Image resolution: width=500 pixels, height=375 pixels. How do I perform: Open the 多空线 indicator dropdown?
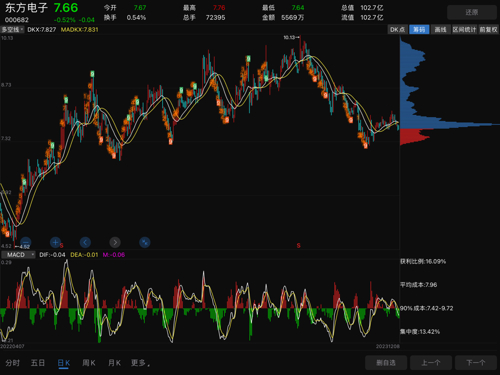coord(12,30)
